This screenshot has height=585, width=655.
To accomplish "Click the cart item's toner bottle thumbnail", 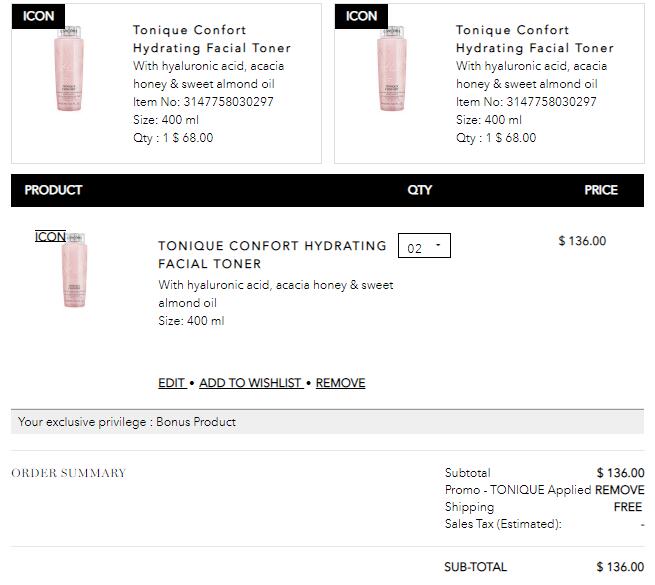I will pos(75,273).
